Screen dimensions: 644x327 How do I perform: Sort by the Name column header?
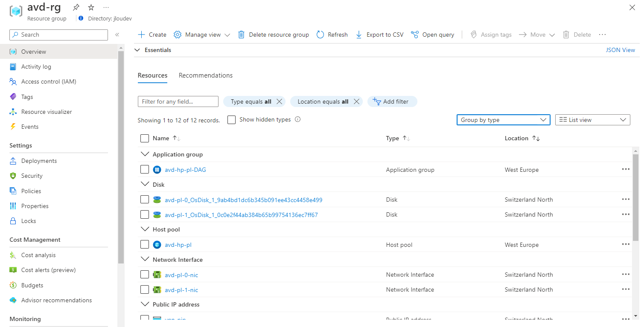(x=167, y=138)
